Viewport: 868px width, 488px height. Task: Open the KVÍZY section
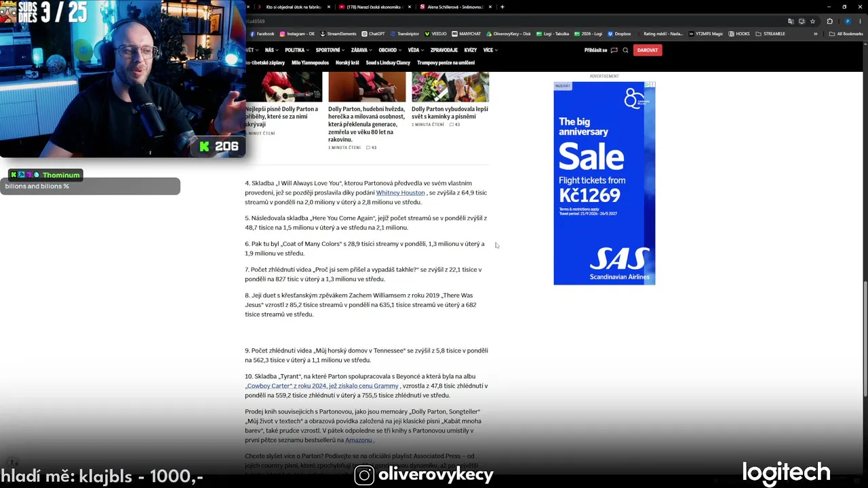471,50
